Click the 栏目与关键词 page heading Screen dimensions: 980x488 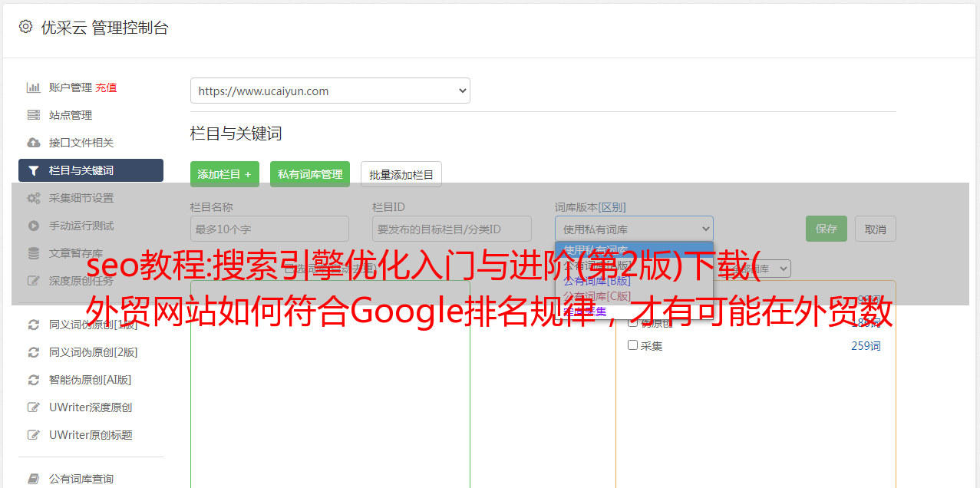click(236, 134)
